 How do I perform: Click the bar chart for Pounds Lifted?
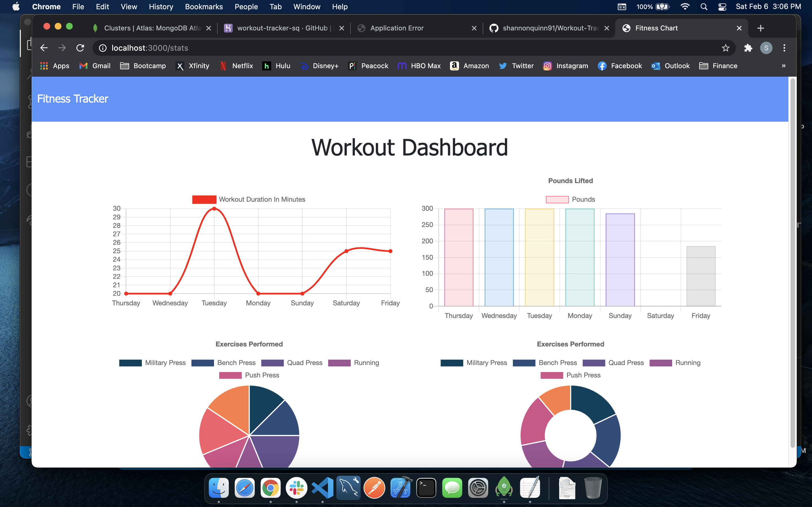point(570,249)
